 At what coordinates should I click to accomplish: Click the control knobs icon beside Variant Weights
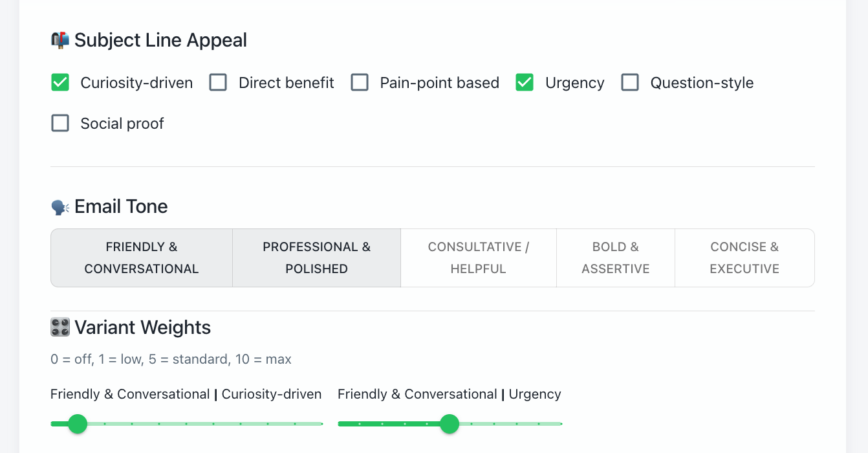60,327
